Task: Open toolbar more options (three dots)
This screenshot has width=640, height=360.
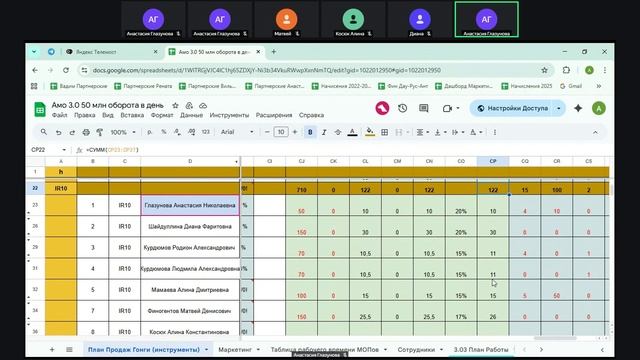Action: pyautogui.click(x=495, y=132)
